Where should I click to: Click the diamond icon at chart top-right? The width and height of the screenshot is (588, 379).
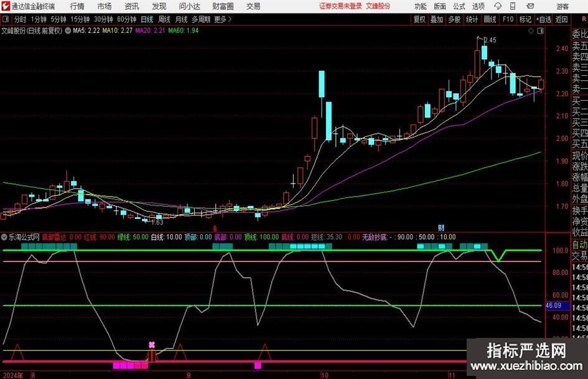(531, 31)
